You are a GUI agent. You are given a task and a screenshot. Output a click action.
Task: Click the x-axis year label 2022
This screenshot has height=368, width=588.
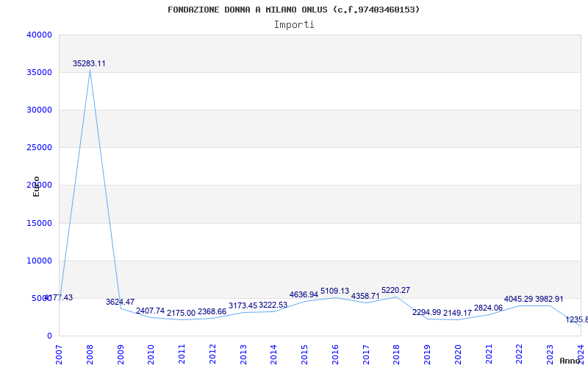pos(520,355)
